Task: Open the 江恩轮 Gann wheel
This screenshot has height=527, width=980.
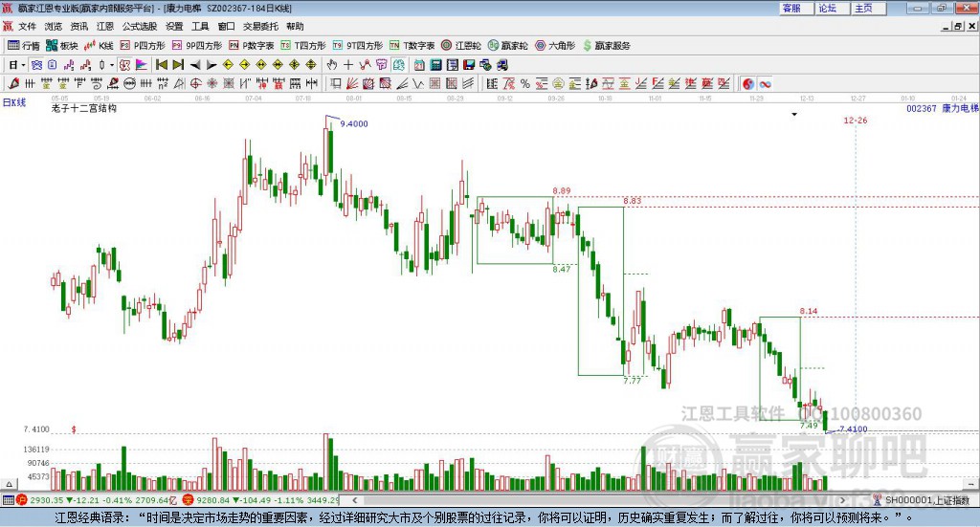Action: [461, 46]
